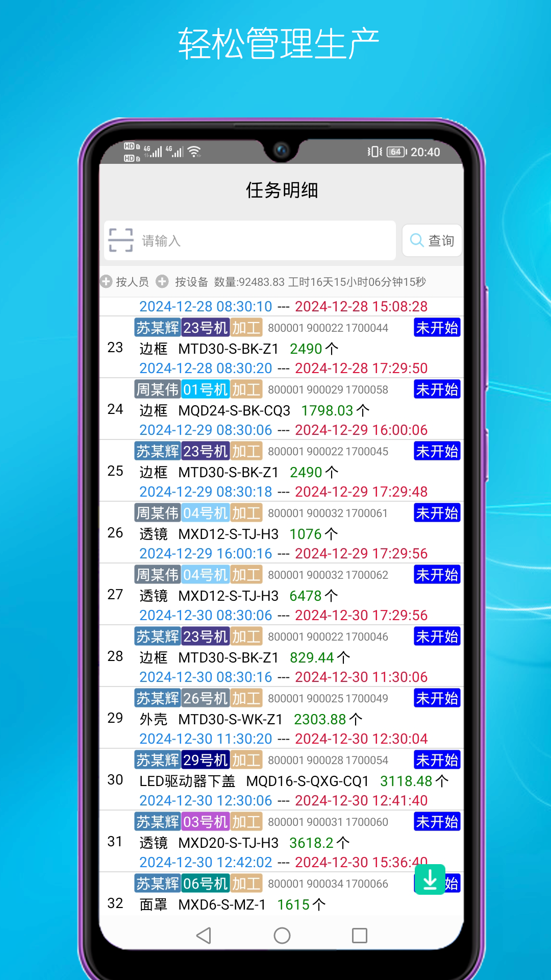551x980 pixels.
Task: Select the 03号机 purple tag in task 31
Action: pos(205,822)
